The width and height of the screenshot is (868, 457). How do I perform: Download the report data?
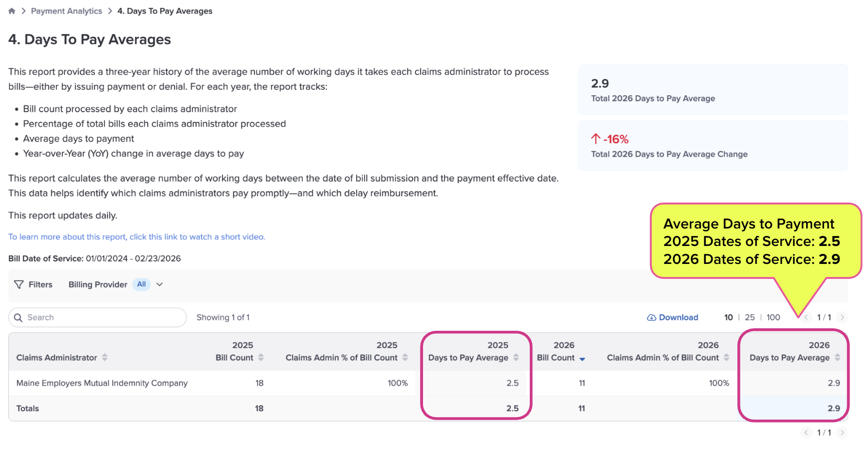672,317
